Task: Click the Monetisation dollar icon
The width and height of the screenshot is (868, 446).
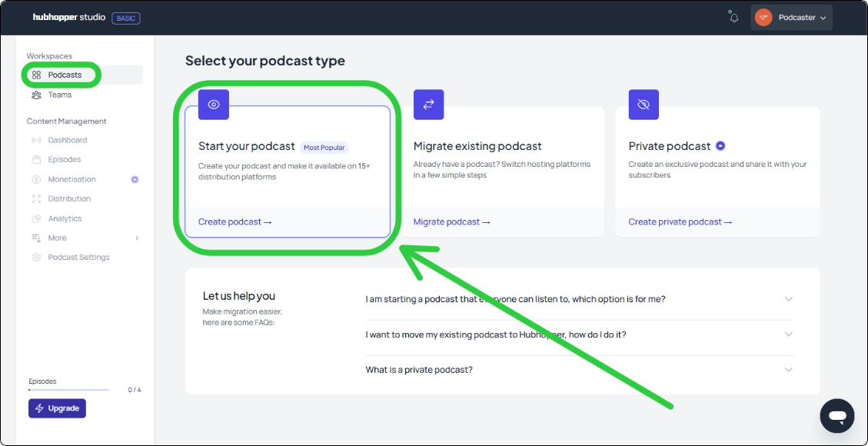Action: click(x=37, y=179)
